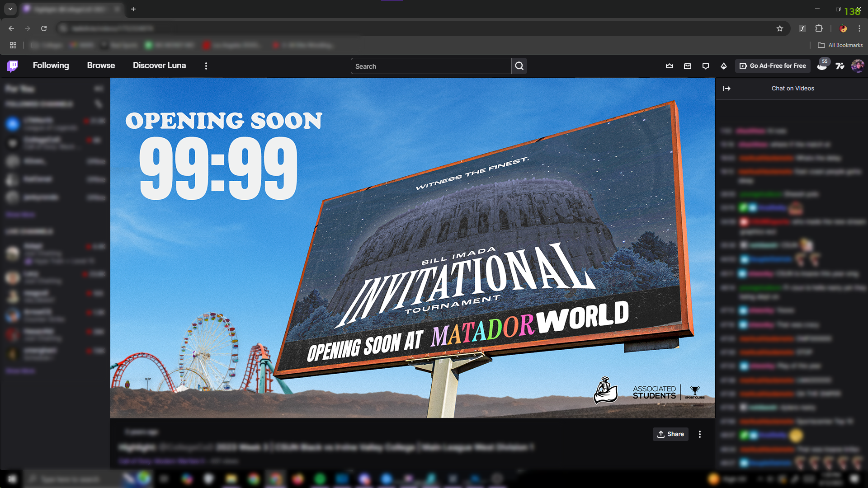Open the notifications inbox icon
868x488 pixels.
coord(688,66)
